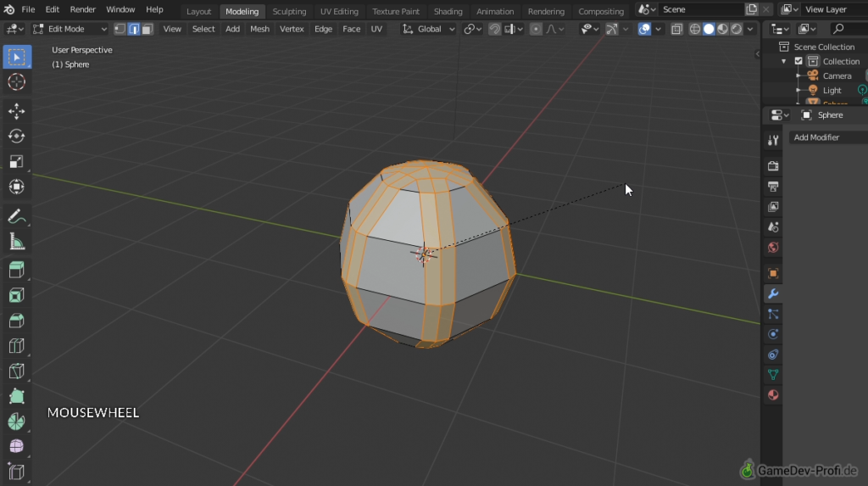868x486 pixels.
Task: Select the Poly Build tool
Action: (x=17, y=396)
